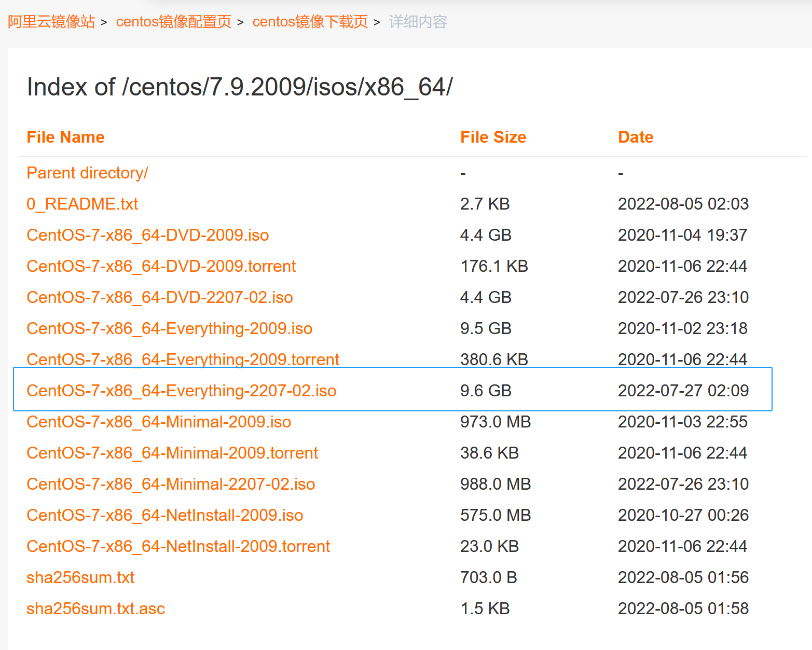Select the 988.0 MB file size cell
The width and height of the screenshot is (812, 650).
click(x=496, y=484)
